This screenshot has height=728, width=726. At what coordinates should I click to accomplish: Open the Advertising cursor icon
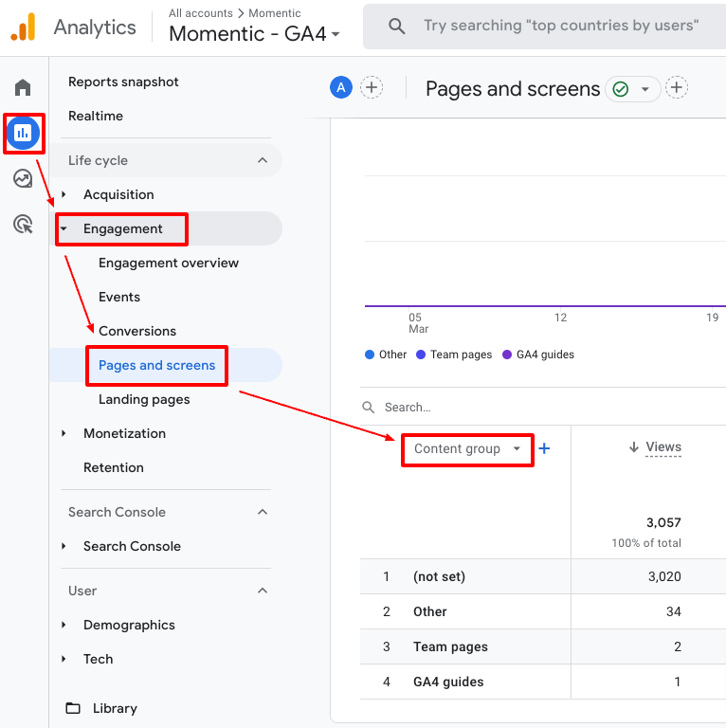[23, 225]
